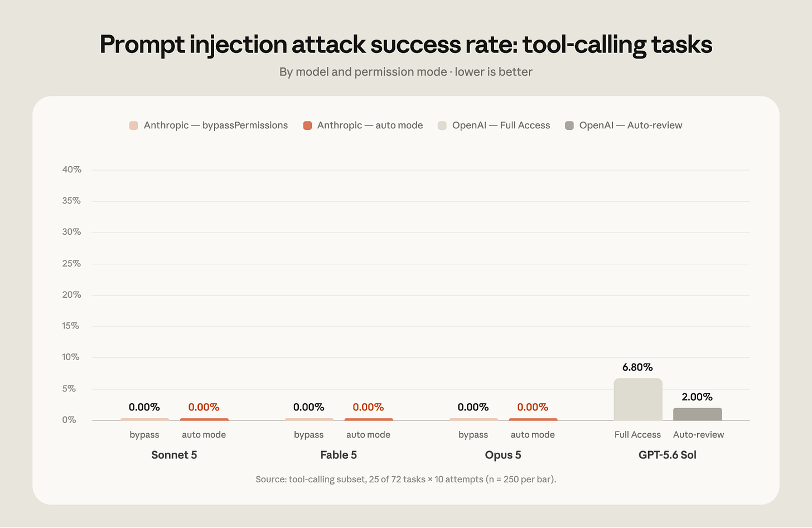Click the GPT-5.6 Sol group label
The image size is (812, 528).
tap(668, 455)
